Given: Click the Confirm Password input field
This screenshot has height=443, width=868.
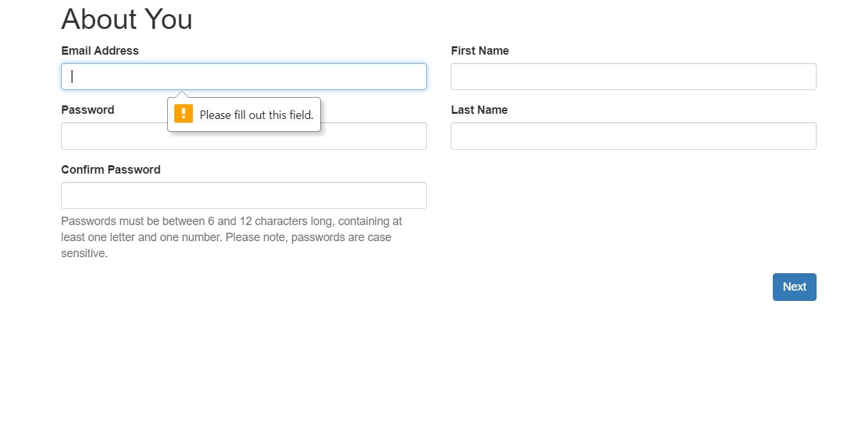Looking at the screenshot, I should (x=243, y=195).
